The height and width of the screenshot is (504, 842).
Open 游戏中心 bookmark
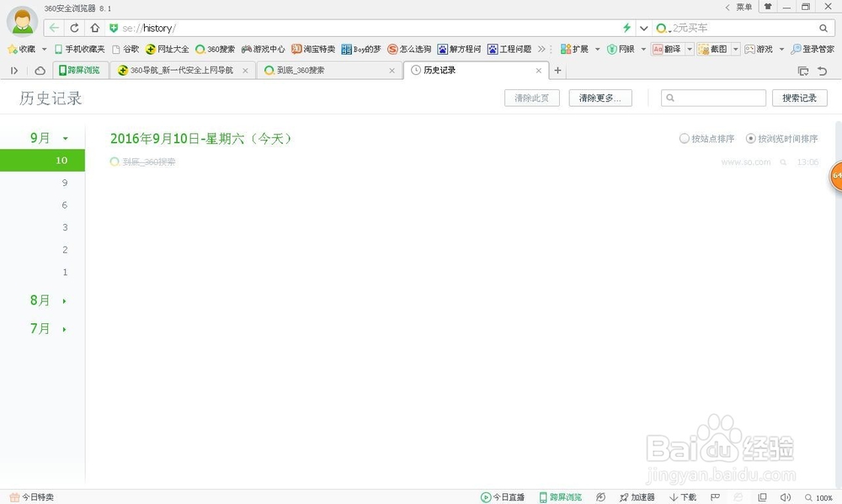263,49
